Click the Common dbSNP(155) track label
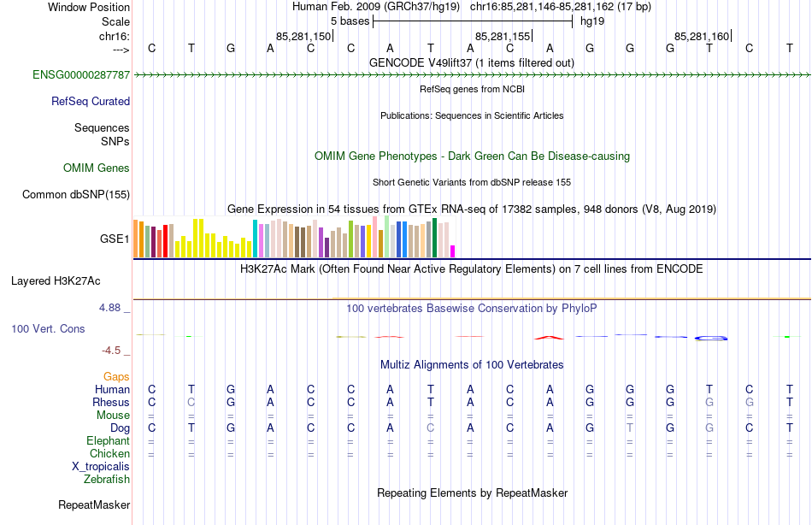Screen dimensions: 812x525 click(76, 194)
